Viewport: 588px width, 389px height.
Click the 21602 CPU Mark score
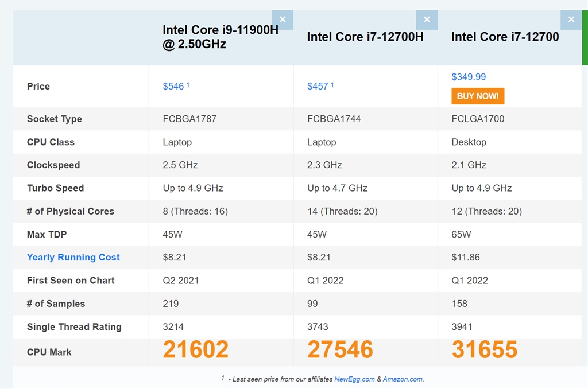[196, 349]
